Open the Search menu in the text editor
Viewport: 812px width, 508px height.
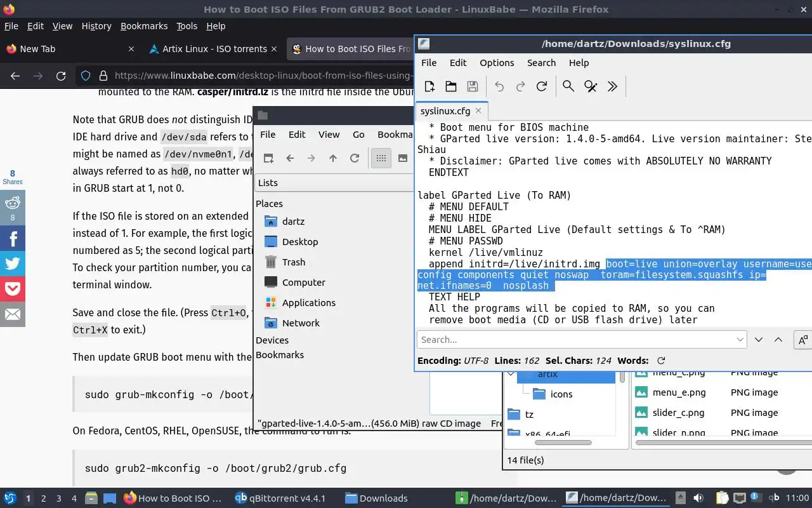(541, 63)
